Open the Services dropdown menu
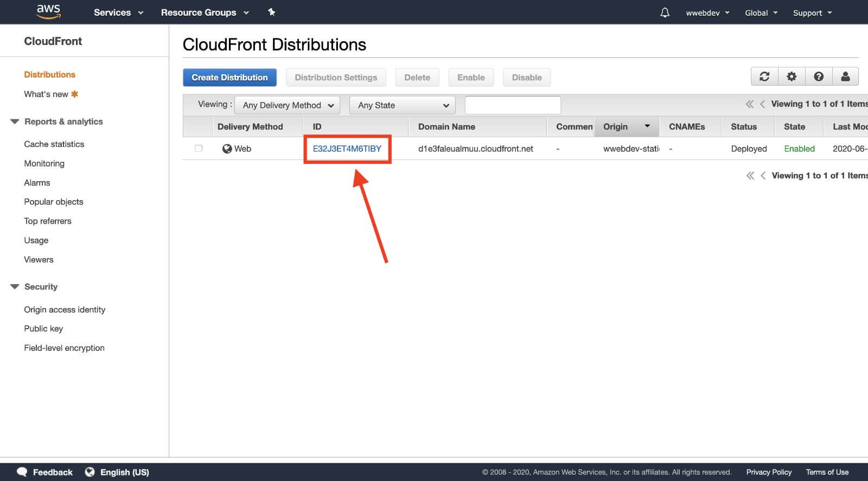Image resolution: width=868 pixels, height=481 pixels. [x=118, y=12]
